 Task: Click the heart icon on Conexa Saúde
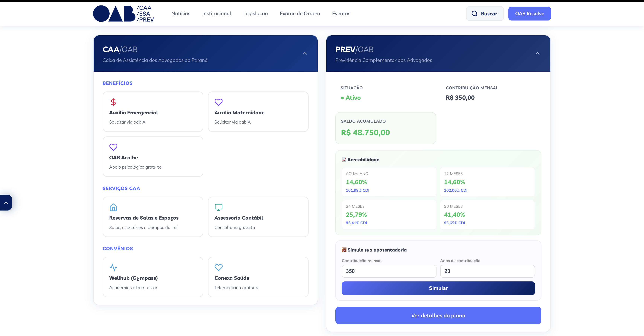coord(218,267)
